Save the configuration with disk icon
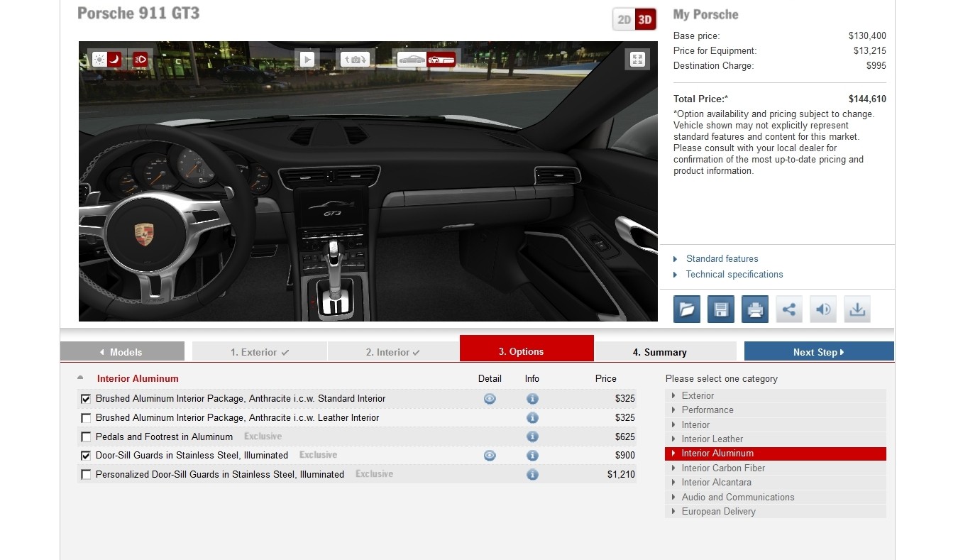 (x=721, y=309)
